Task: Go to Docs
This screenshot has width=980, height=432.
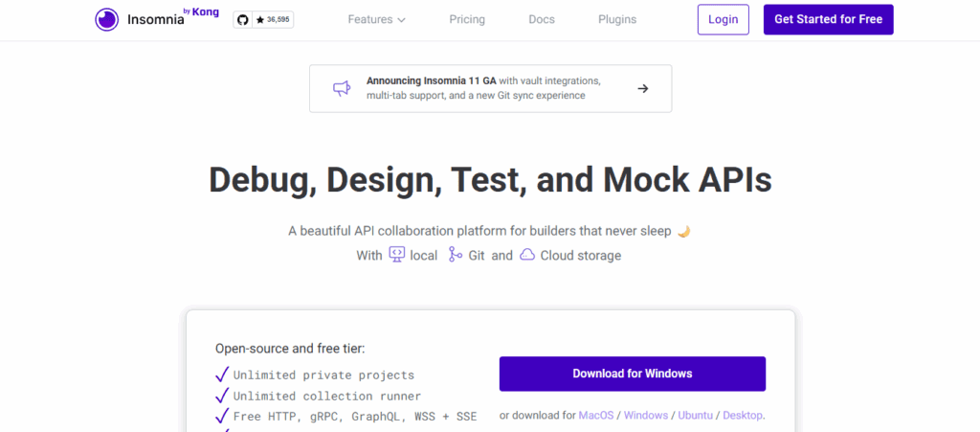Action: pyautogui.click(x=542, y=19)
